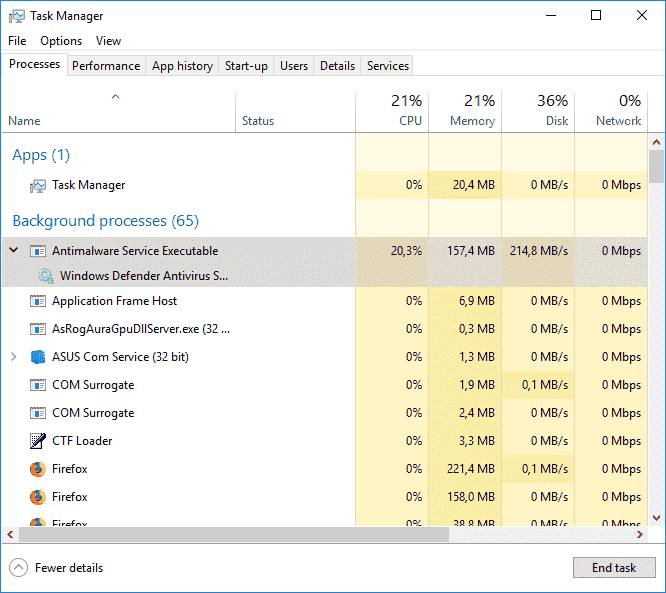The image size is (666, 593).
Task: Switch to the Services tab
Action: tap(388, 66)
